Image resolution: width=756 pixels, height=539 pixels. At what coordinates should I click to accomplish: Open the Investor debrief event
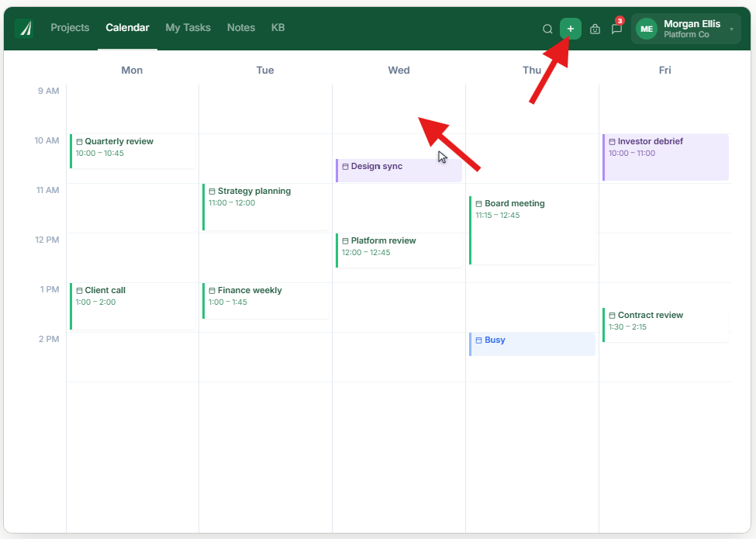pyautogui.click(x=665, y=157)
